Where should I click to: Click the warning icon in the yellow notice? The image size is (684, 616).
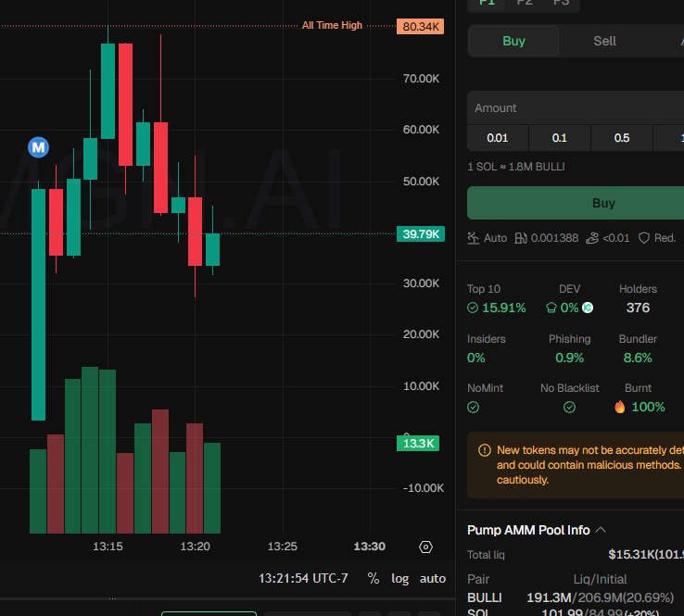click(x=484, y=450)
